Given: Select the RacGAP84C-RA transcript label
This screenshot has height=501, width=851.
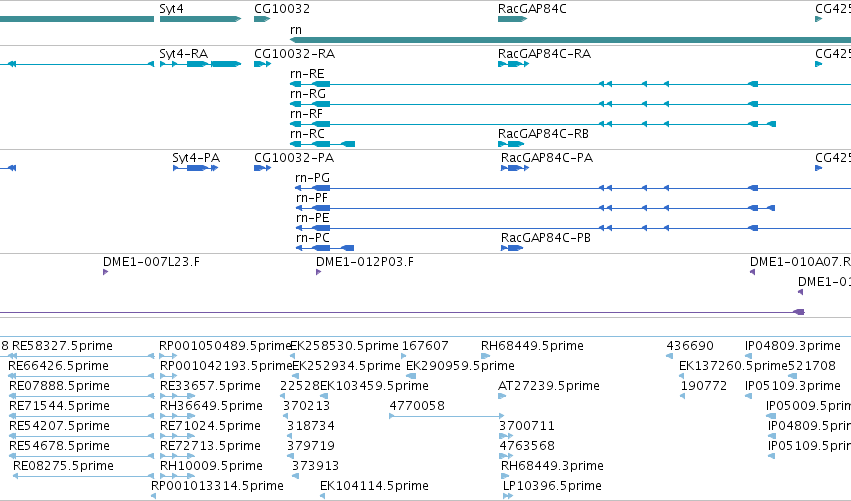Looking at the screenshot, I should (544, 54).
